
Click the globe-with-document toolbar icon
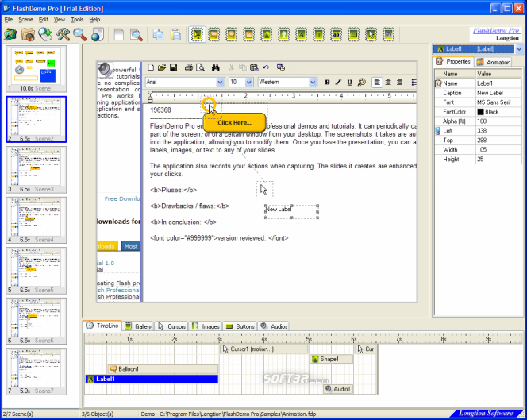coord(98,34)
